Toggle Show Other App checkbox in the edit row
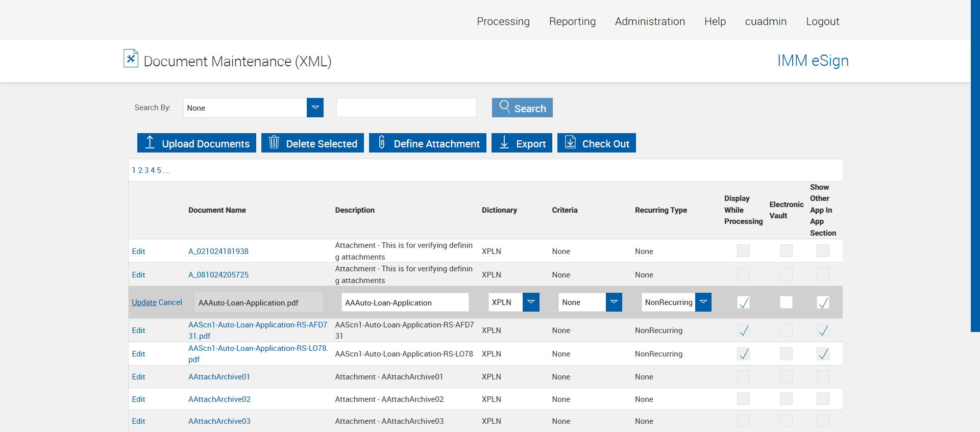The width and height of the screenshot is (980, 432). tap(823, 302)
